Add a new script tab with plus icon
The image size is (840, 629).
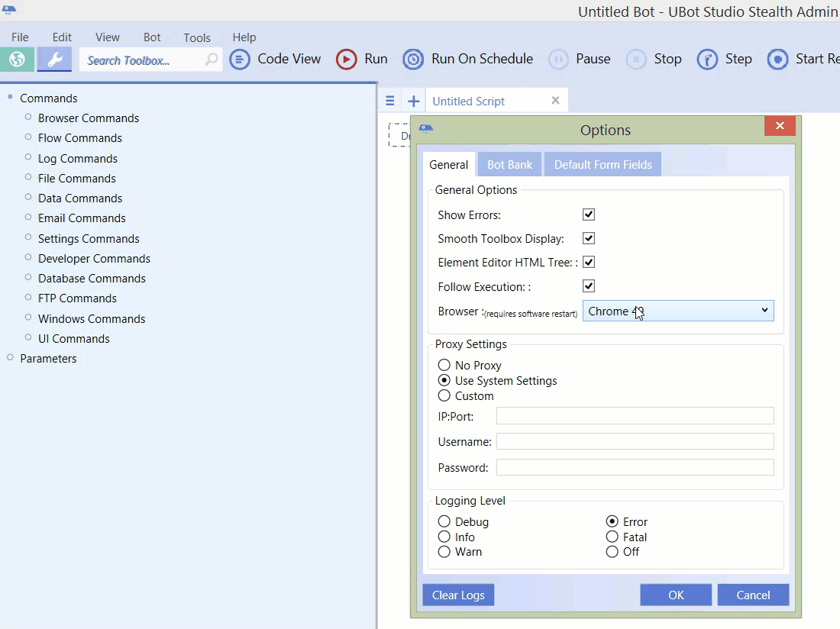click(x=414, y=101)
